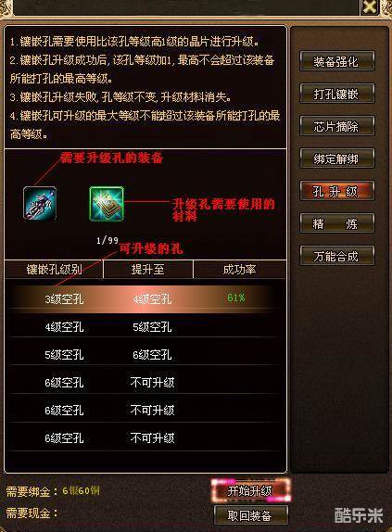Click the 镶嵌孔级别 column header
This screenshot has height=532, width=392.
(x=55, y=270)
